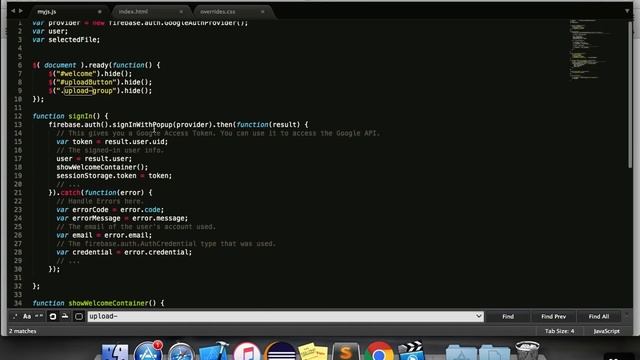
Task: Open the JavaScript syntax selector
Action: (x=607, y=331)
